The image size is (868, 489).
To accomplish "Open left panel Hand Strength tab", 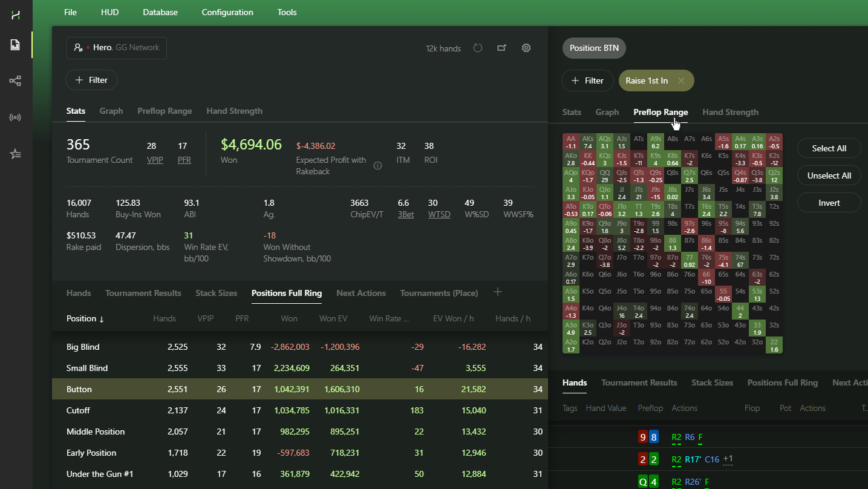I will pyautogui.click(x=235, y=111).
